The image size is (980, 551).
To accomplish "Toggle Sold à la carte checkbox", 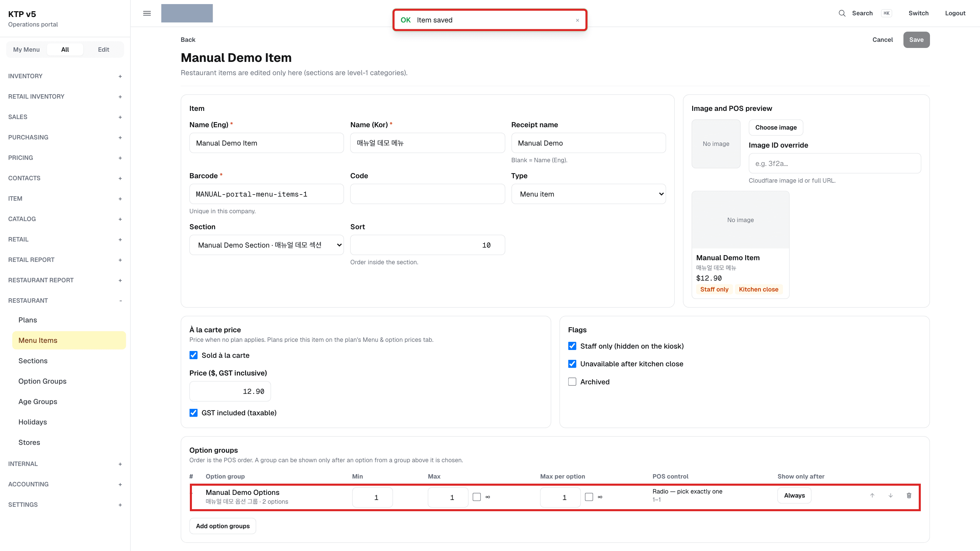I will 193,355.
